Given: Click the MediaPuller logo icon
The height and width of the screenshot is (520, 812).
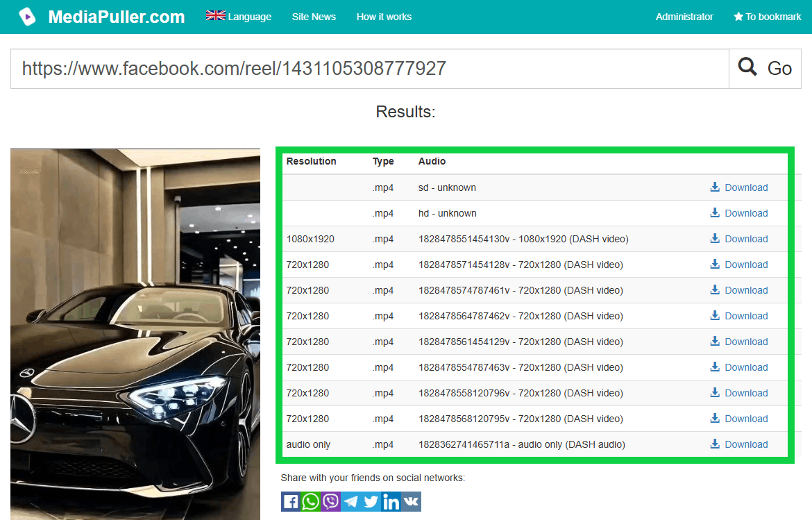Looking at the screenshot, I should pyautogui.click(x=28, y=17).
